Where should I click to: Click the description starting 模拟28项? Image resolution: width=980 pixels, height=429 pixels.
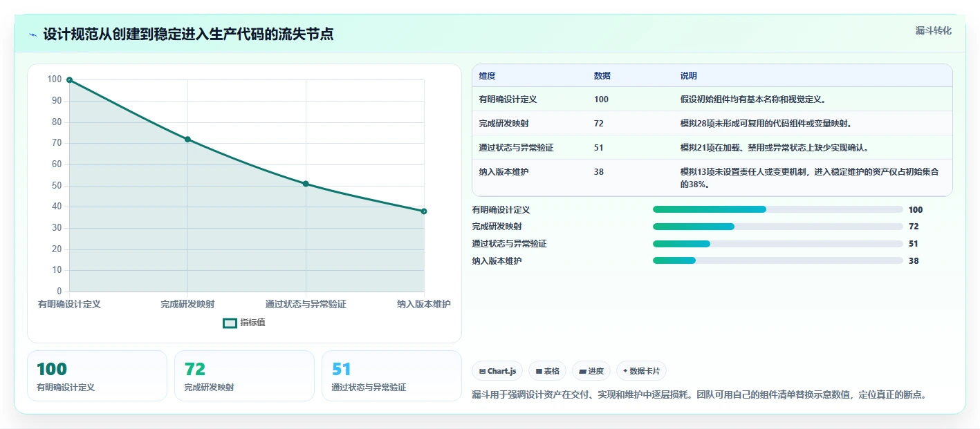[766, 124]
